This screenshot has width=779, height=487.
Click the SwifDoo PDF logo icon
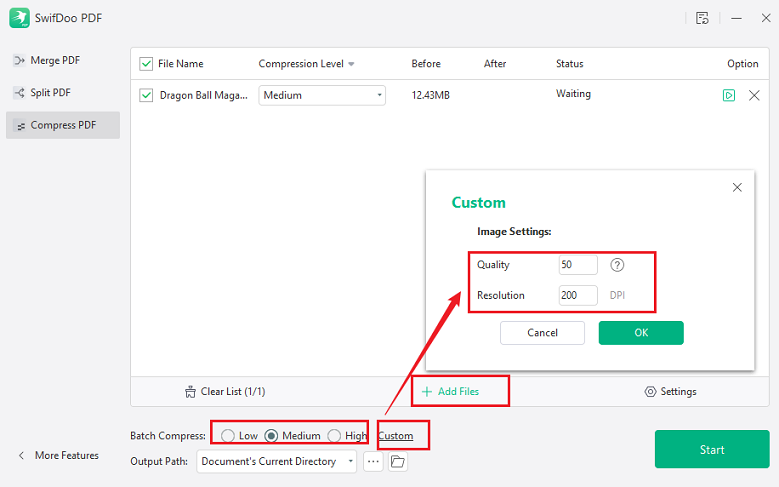pyautogui.click(x=19, y=18)
